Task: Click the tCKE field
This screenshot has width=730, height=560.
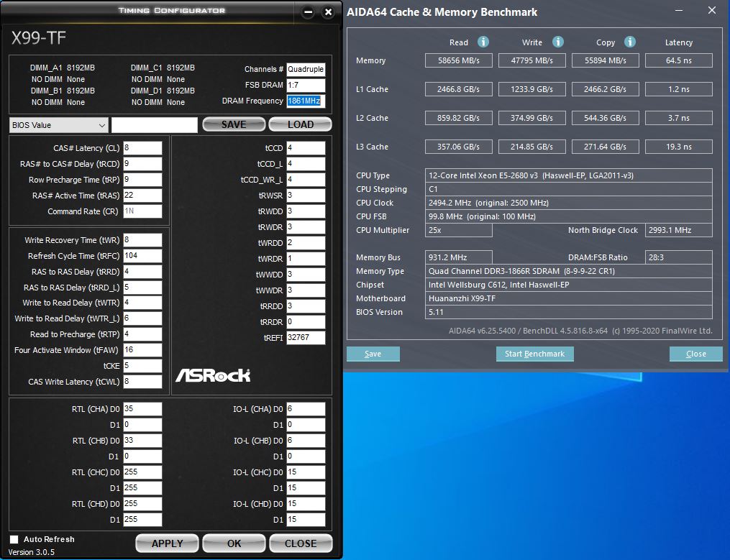Action: click(142, 366)
